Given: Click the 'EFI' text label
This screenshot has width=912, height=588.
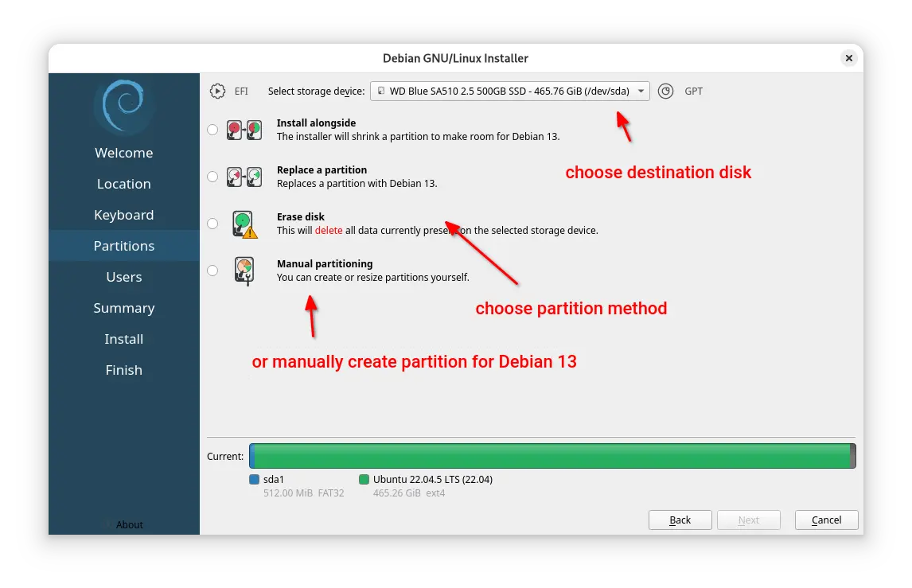Looking at the screenshot, I should 241,92.
